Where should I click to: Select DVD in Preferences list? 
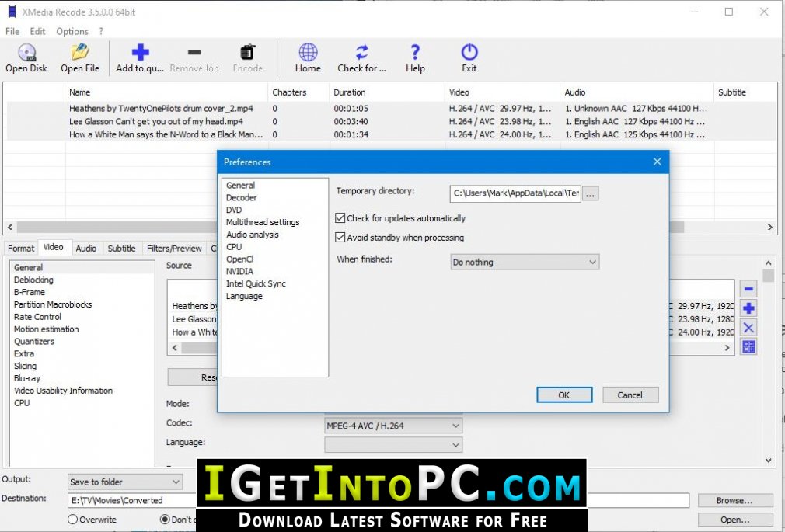pos(234,210)
